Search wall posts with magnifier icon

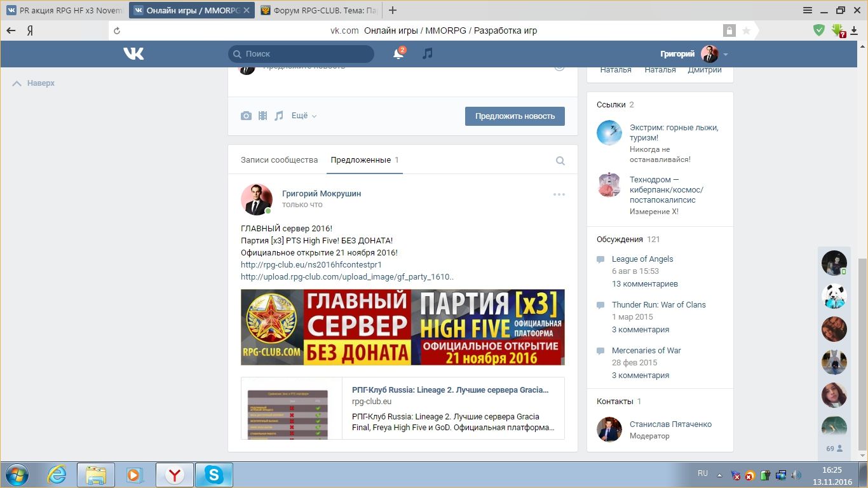[560, 161]
